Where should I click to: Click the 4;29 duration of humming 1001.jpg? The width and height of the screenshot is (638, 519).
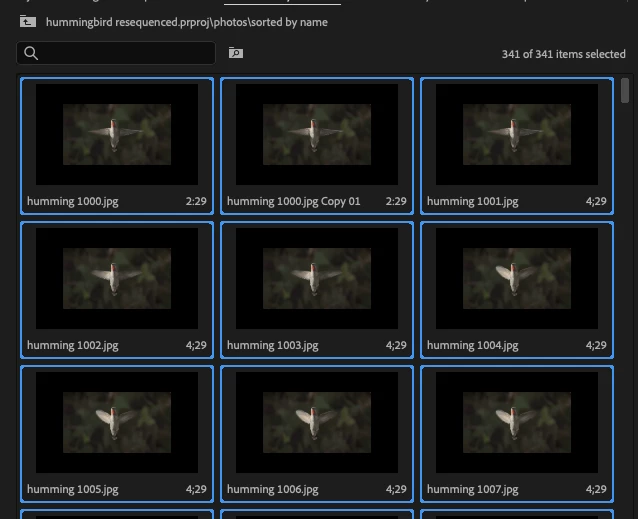596,201
